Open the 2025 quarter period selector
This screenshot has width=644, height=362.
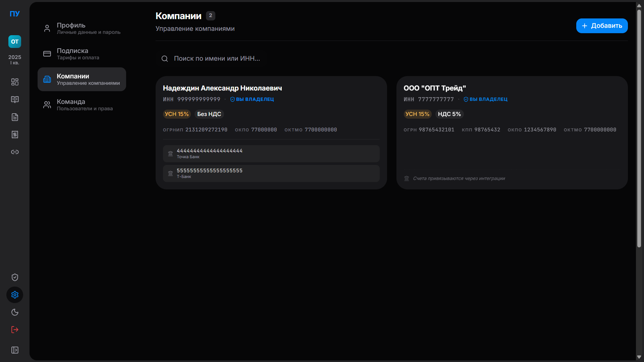click(15, 60)
